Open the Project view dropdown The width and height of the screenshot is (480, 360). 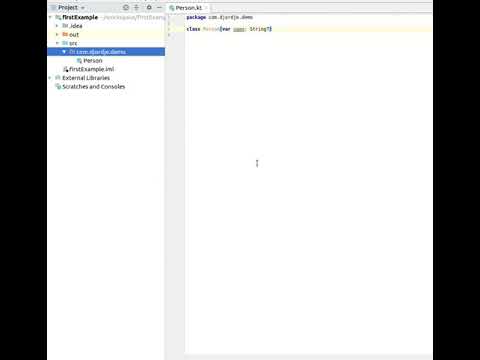click(x=83, y=8)
